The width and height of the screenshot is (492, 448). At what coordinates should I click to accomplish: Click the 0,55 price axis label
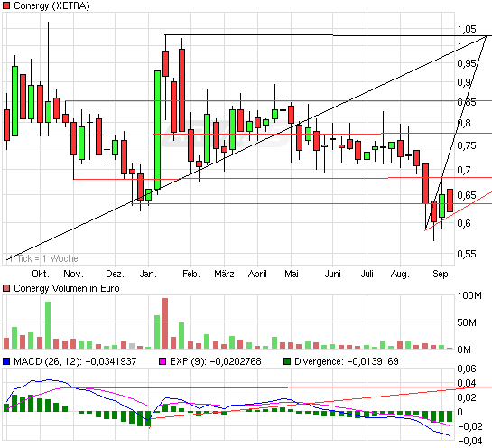click(467, 254)
